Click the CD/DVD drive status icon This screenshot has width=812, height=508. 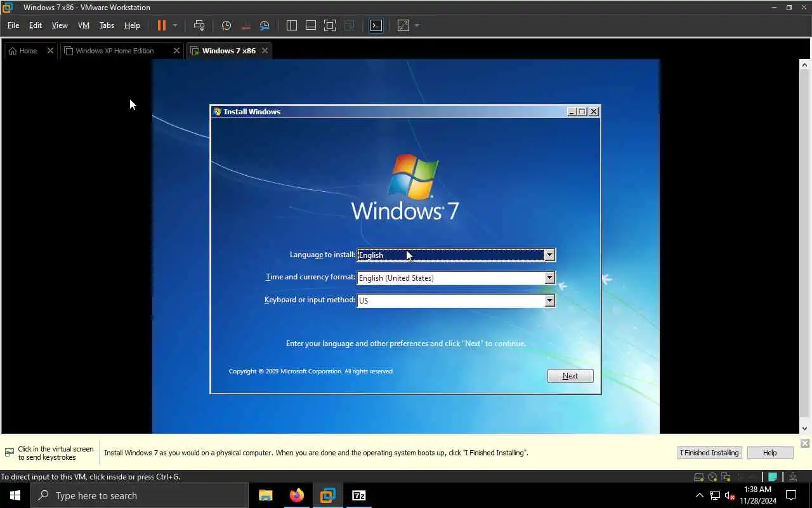pyautogui.click(x=712, y=477)
